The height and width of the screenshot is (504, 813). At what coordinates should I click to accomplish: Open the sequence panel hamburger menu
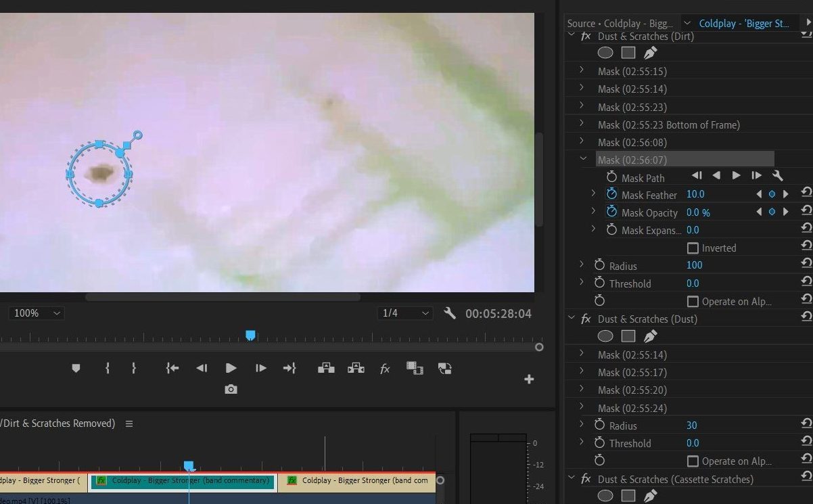[129, 423]
